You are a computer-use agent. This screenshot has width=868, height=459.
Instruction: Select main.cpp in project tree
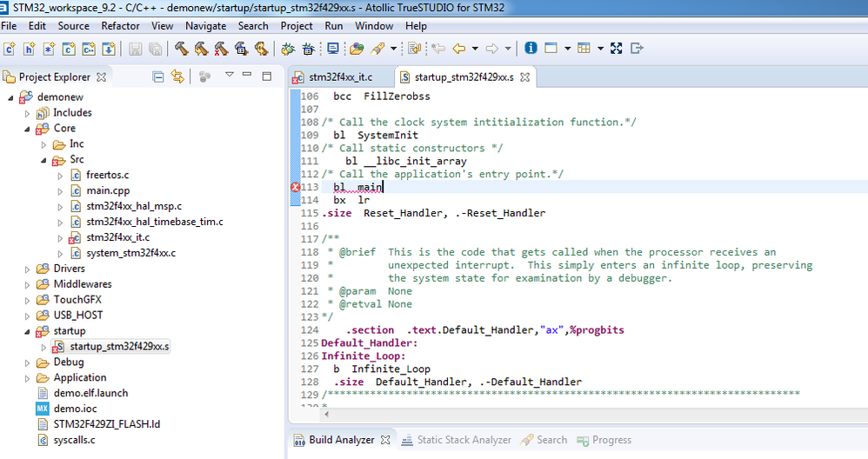pos(108,190)
